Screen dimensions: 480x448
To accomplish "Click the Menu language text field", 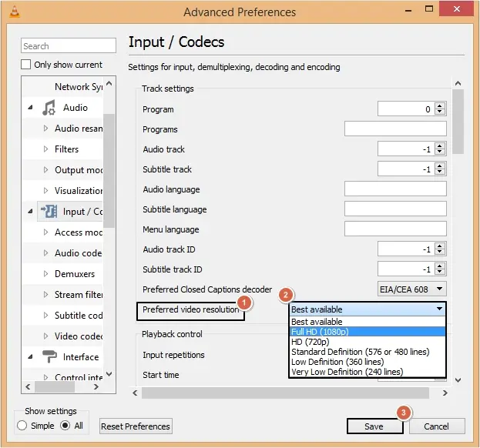I will tap(395, 229).
